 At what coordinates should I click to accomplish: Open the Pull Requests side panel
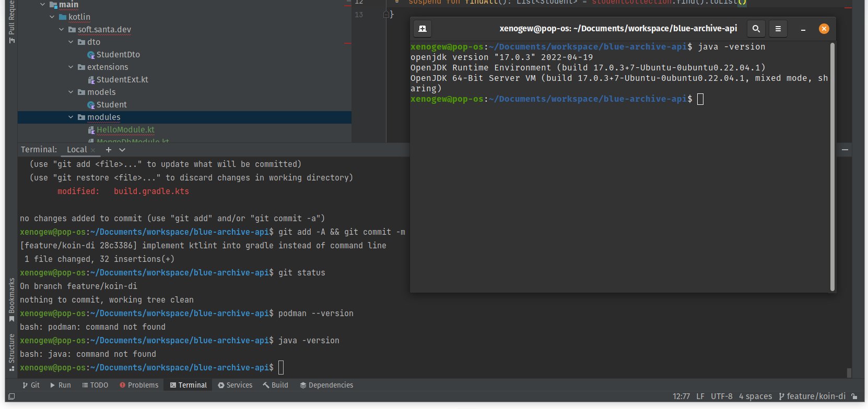(x=11, y=22)
